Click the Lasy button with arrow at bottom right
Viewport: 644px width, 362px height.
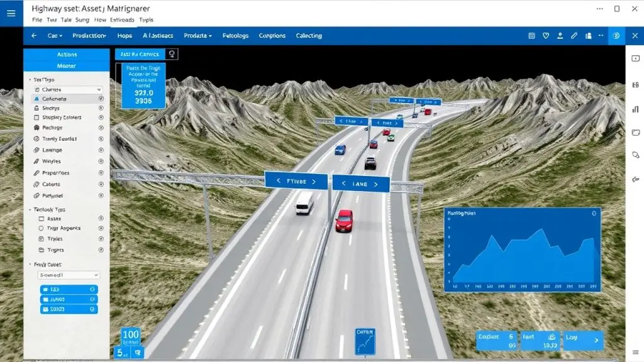click(582, 340)
